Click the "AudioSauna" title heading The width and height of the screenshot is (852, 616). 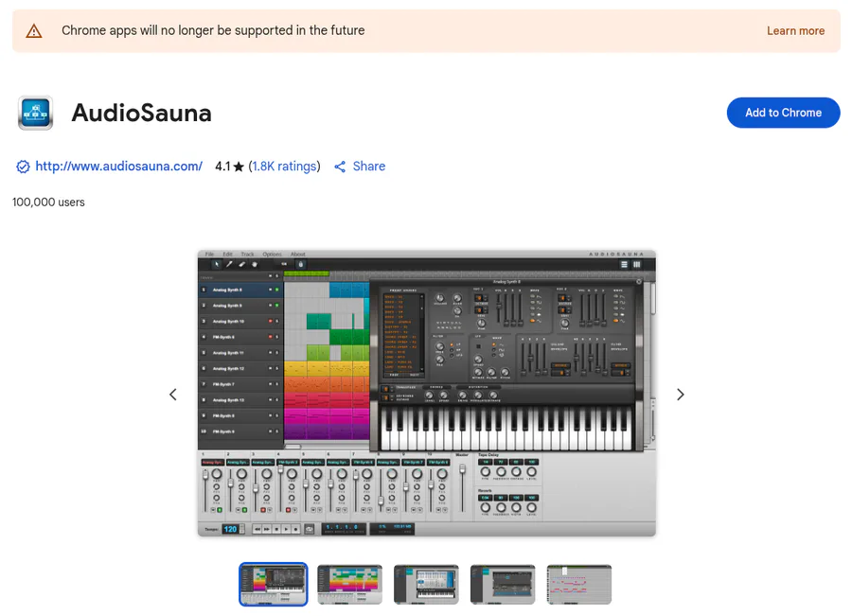(x=141, y=113)
